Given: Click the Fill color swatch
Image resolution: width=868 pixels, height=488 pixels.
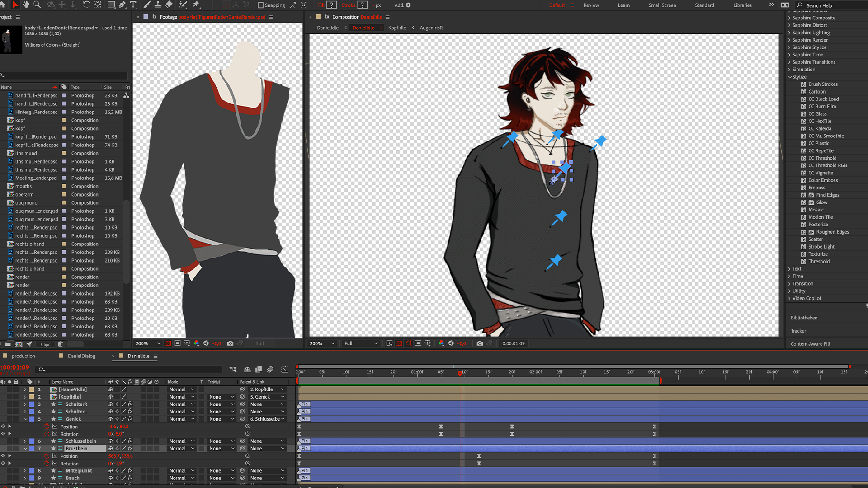Looking at the screenshot, I should click(332, 5).
